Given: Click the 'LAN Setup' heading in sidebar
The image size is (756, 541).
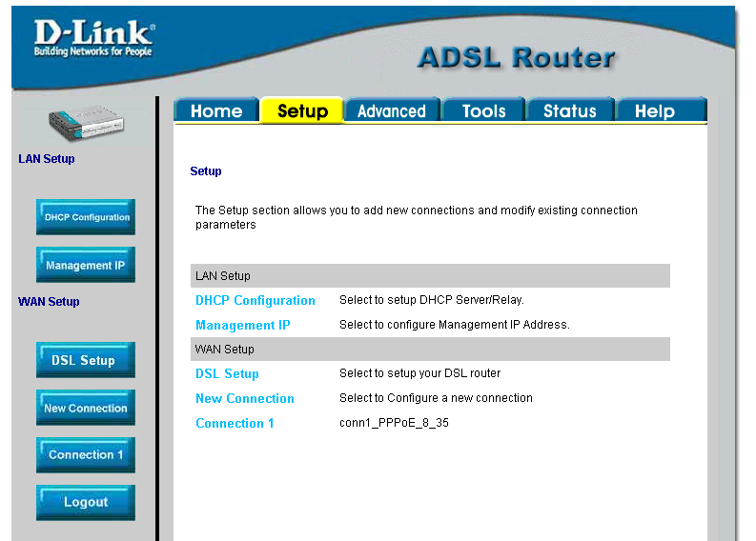Looking at the screenshot, I should tap(47, 158).
